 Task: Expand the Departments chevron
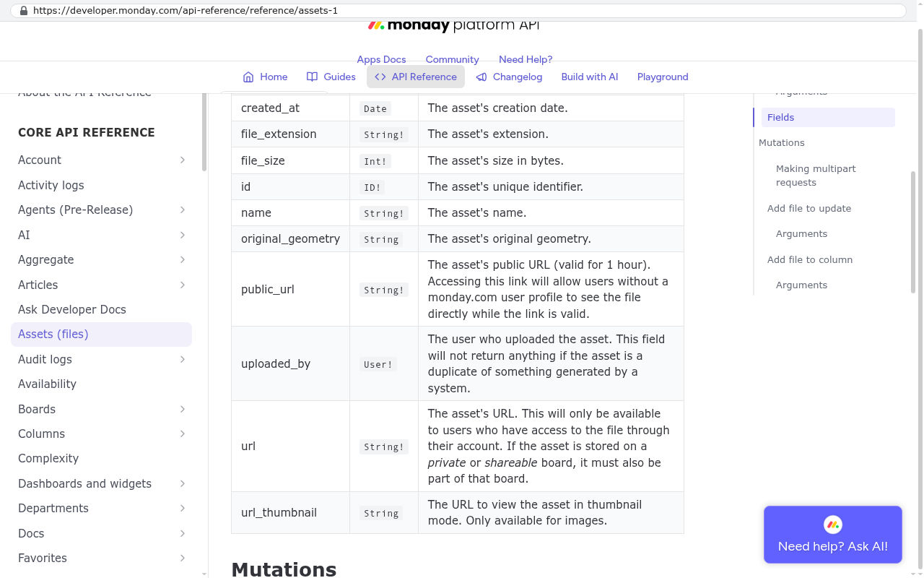pyautogui.click(x=183, y=508)
